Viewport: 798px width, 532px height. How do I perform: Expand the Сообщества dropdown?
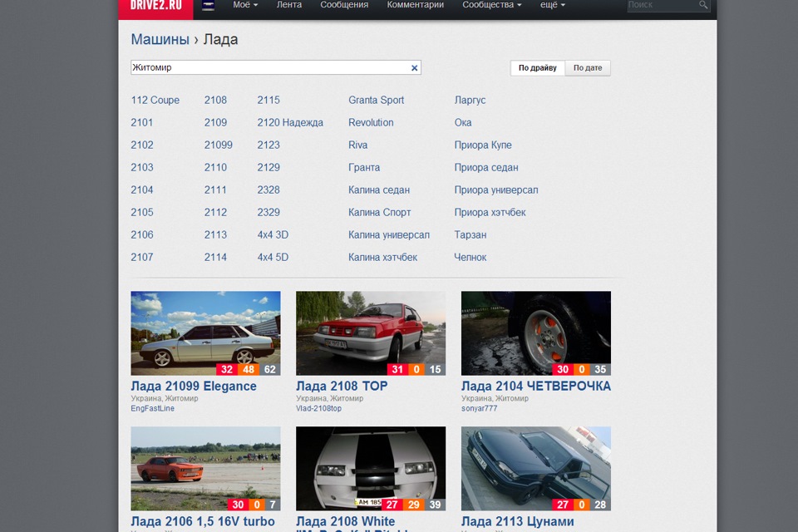point(491,5)
